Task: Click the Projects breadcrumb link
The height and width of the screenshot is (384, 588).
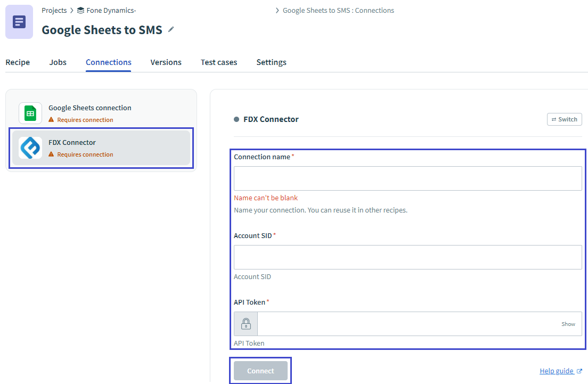Action: click(x=54, y=11)
